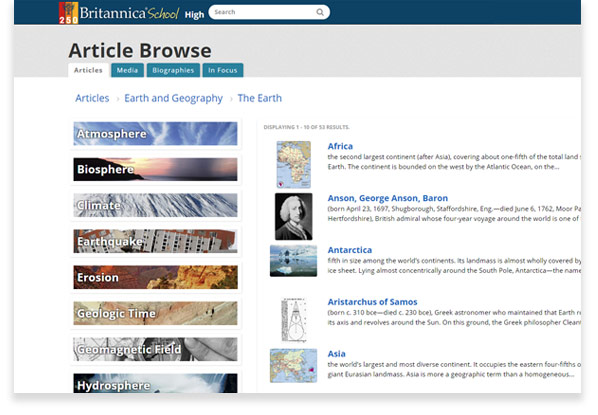The image size is (598, 415).
Task: Open the Africa article link
Action: point(340,146)
